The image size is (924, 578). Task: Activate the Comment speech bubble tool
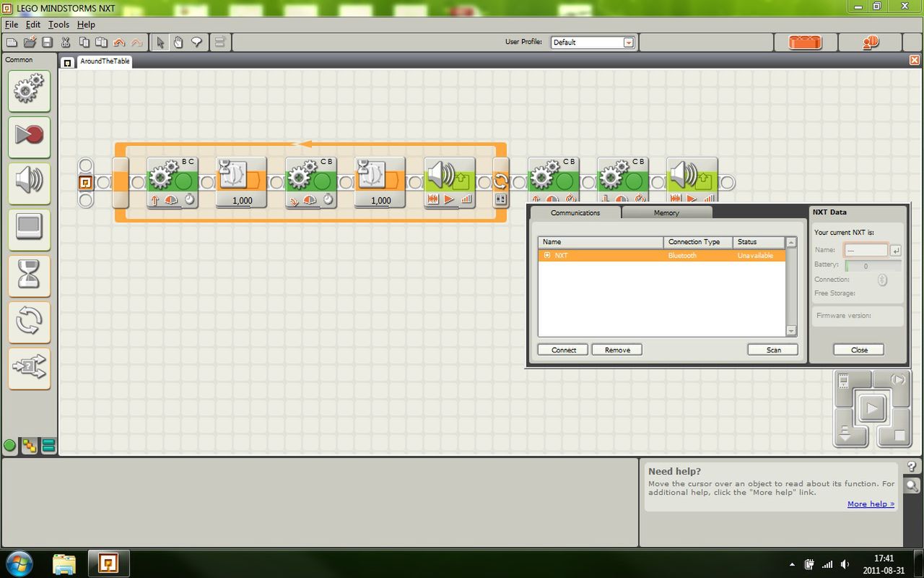[196, 43]
